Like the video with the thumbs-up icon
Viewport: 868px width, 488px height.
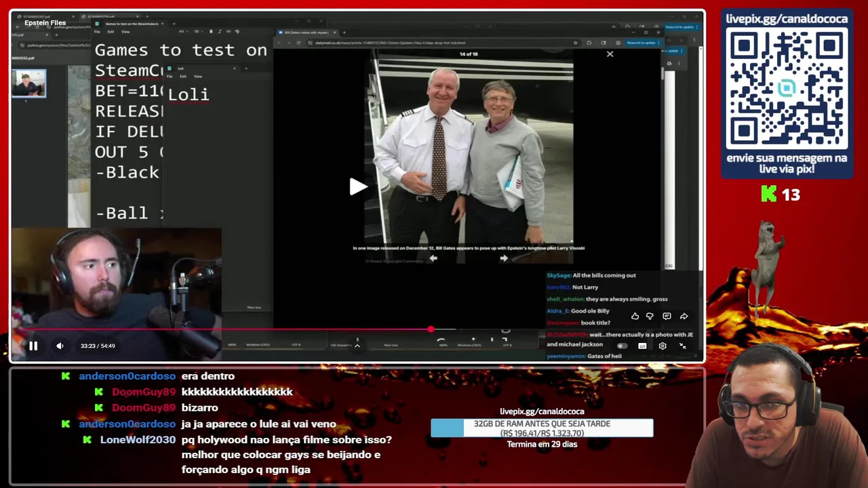click(635, 316)
